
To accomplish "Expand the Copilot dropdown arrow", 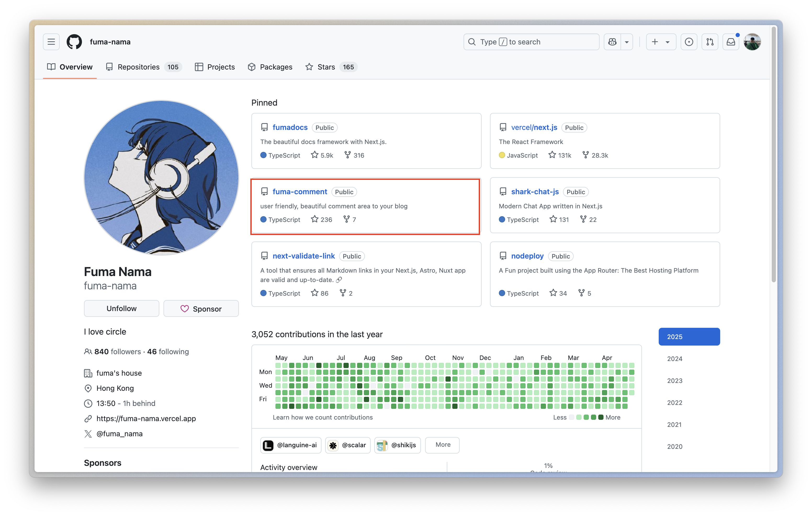I will [627, 42].
